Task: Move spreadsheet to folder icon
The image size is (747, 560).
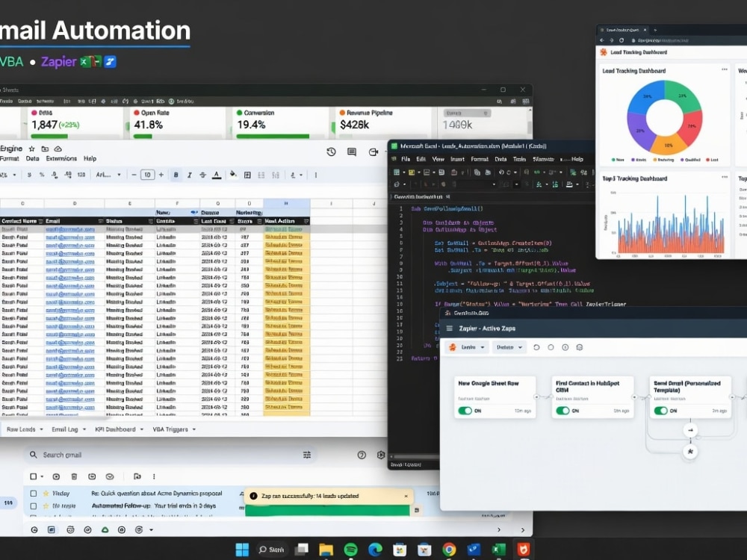Action: tap(45, 149)
